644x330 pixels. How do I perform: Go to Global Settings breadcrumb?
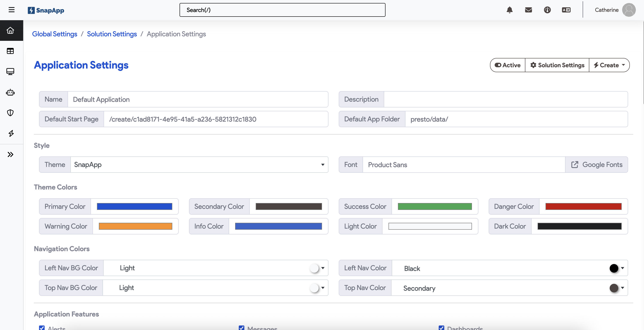click(54, 34)
